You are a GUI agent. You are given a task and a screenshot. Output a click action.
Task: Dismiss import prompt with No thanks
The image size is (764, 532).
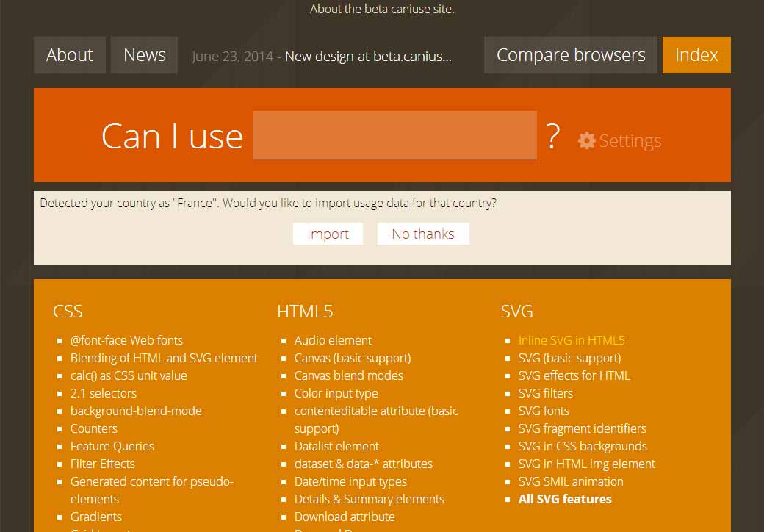point(423,234)
